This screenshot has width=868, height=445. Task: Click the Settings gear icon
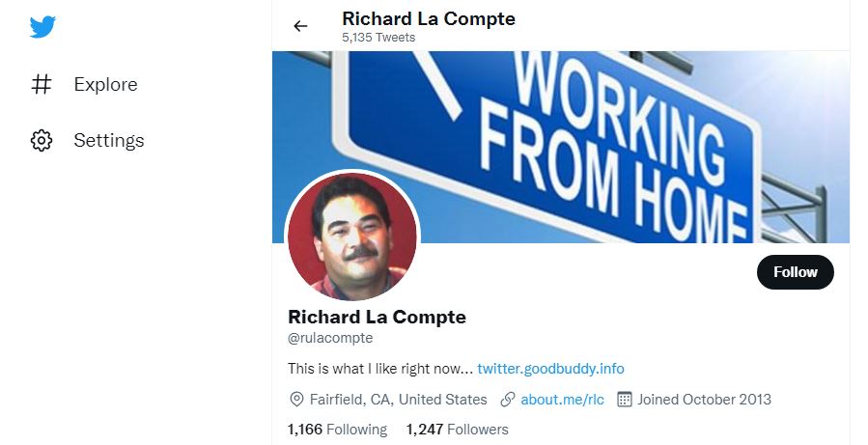click(x=42, y=141)
